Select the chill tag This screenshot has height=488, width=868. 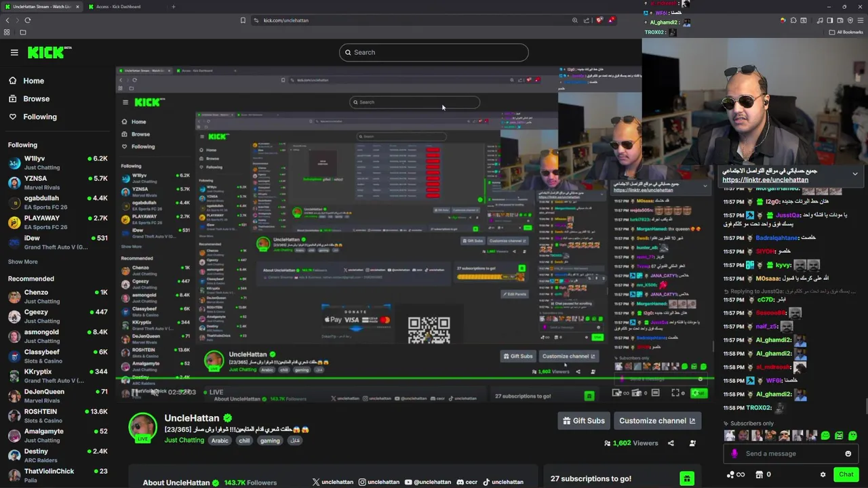click(244, 441)
